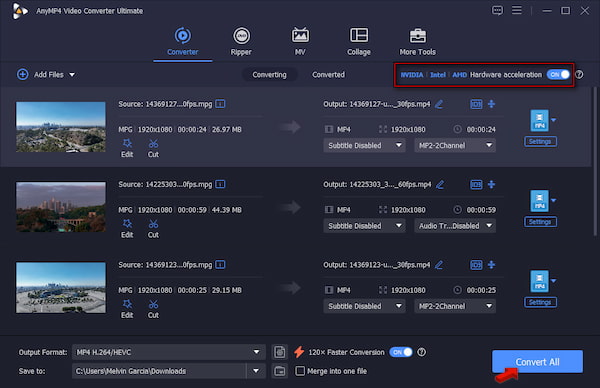Image resolution: width=600 pixels, height=388 pixels.
Task: Open the MV maker icon
Action: pyautogui.click(x=300, y=36)
